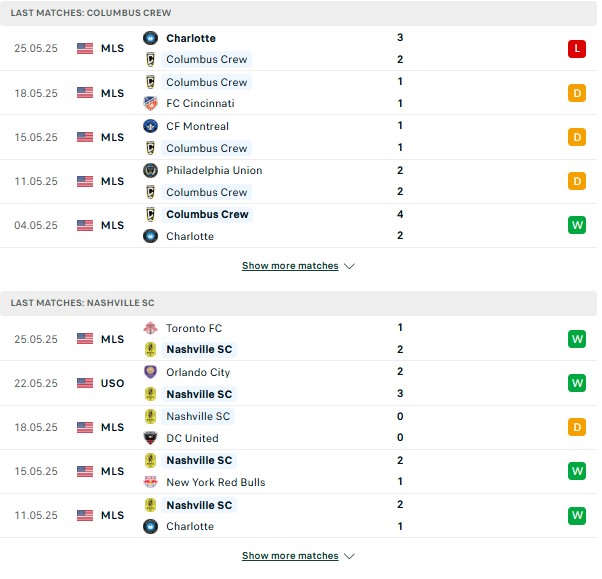Click the Philadelphia Union crest icon

(150, 170)
